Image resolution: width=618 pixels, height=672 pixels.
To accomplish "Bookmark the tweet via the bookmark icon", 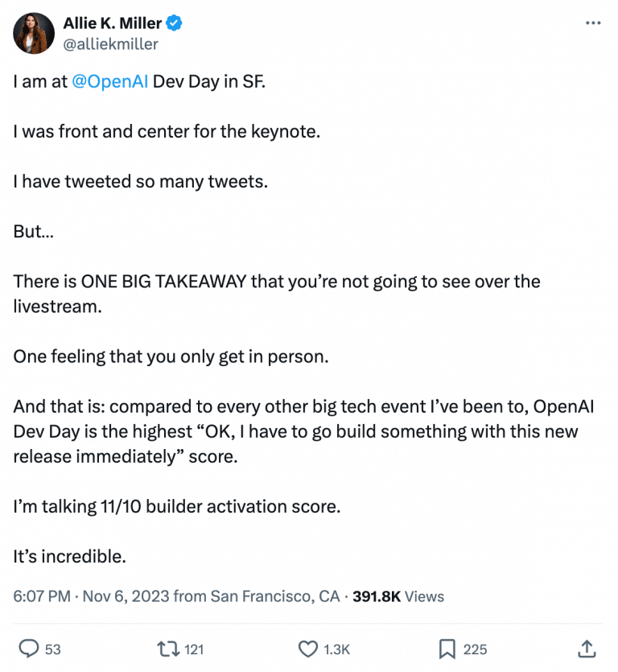I will tap(447, 649).
